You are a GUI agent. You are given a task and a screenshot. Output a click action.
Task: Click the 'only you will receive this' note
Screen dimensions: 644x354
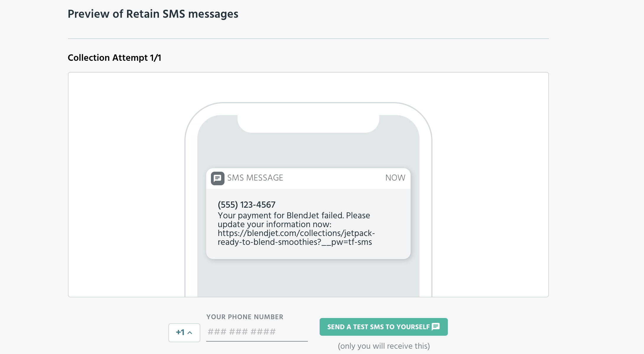384,346
